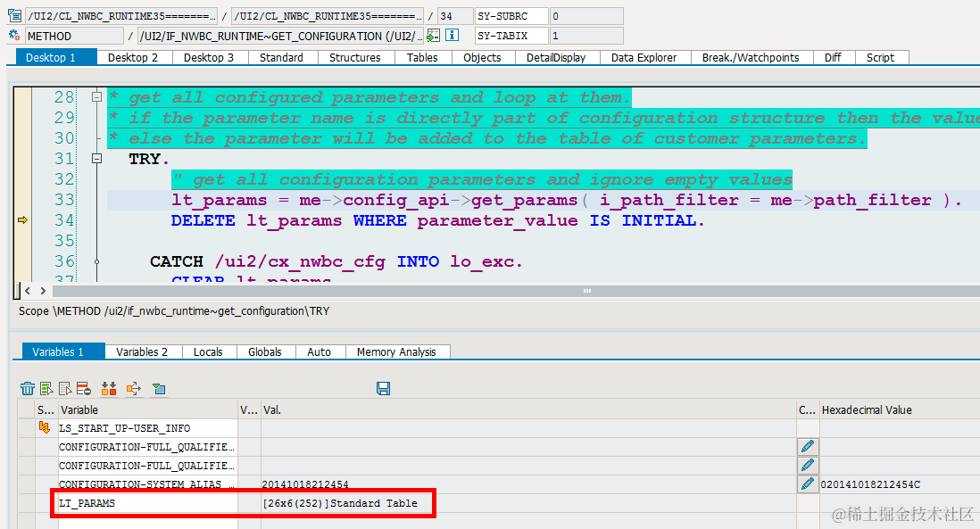The image size is (980, 529).
Task: Collapse the comment block at line 28
Action: [96, 97]
